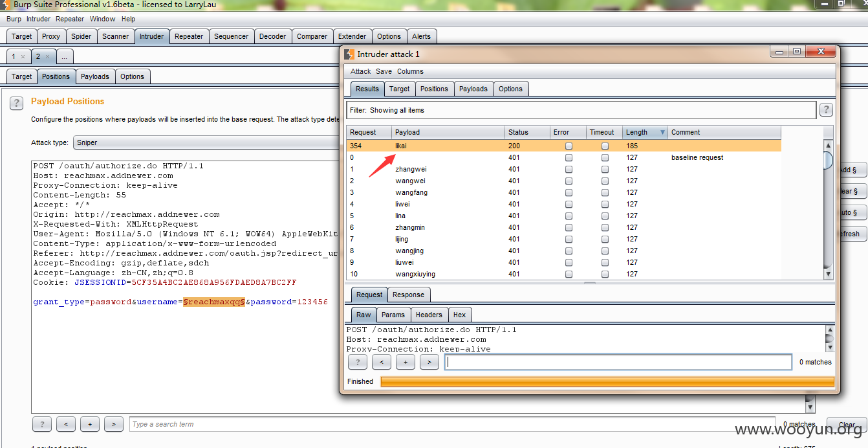Open the Help menu in main window

point(129,19)
